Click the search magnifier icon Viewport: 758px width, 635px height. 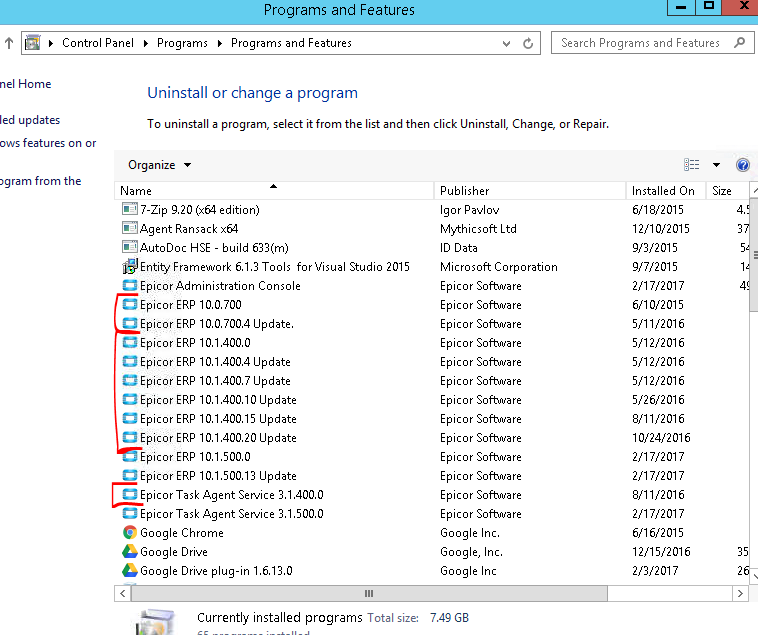pyautogui.click(x=739, y=43)
